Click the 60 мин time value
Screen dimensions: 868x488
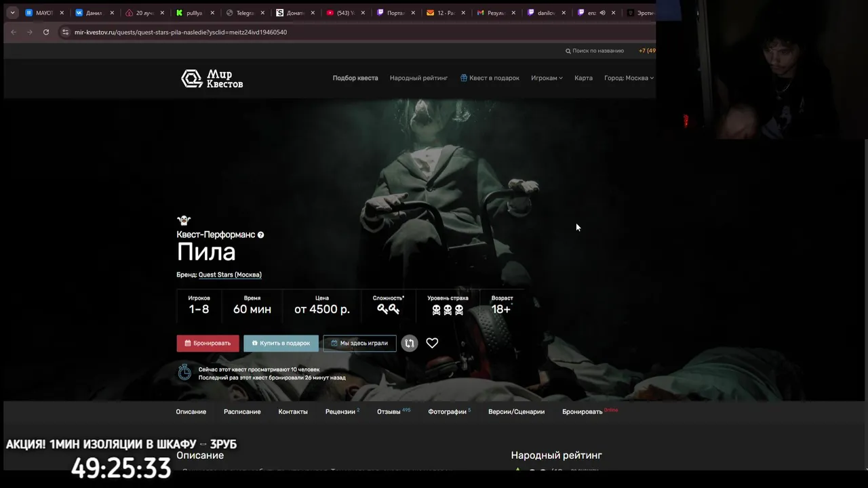click(x=252, y=309)
